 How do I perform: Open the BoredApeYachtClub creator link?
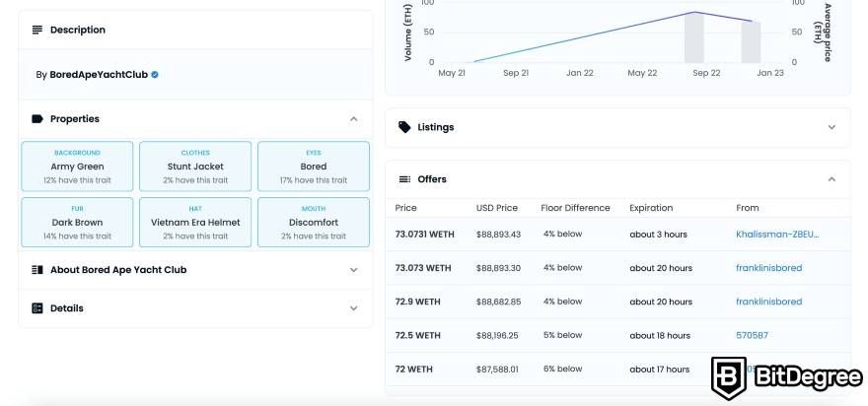tap(99, 75)
